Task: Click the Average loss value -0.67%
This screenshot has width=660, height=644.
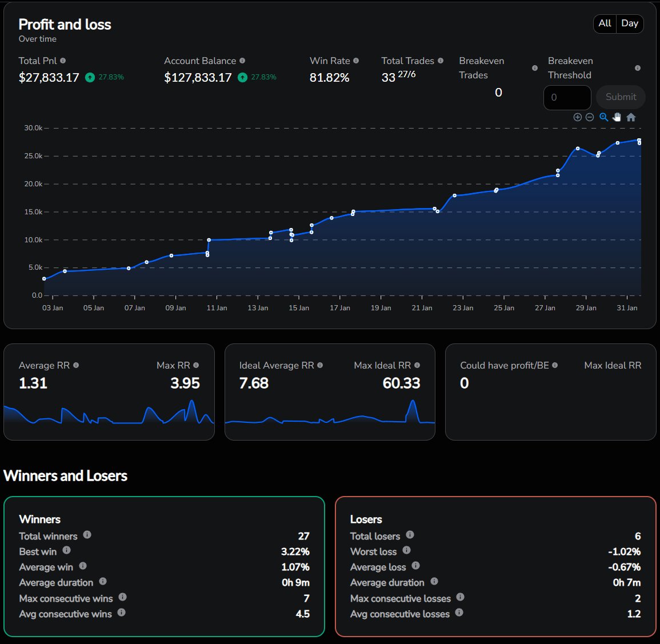Action: tap(624, 567)
